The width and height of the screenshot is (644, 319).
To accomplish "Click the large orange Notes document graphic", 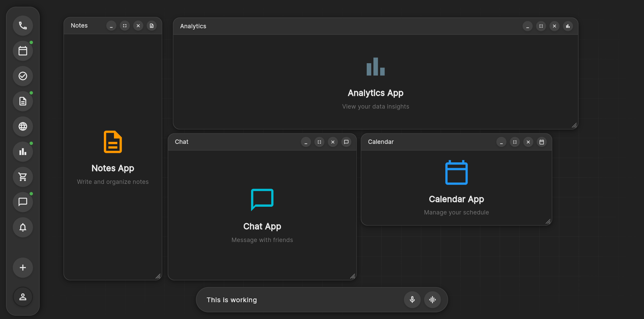I will (x=113, y=142).
